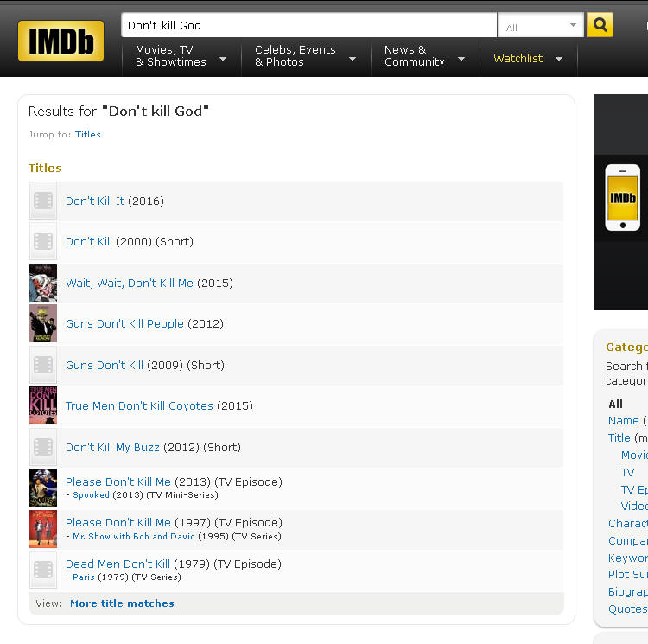Open Guns Don't Kill (2009) link
The height and width of the screenshot is (644, 648).
click(105, 366)
